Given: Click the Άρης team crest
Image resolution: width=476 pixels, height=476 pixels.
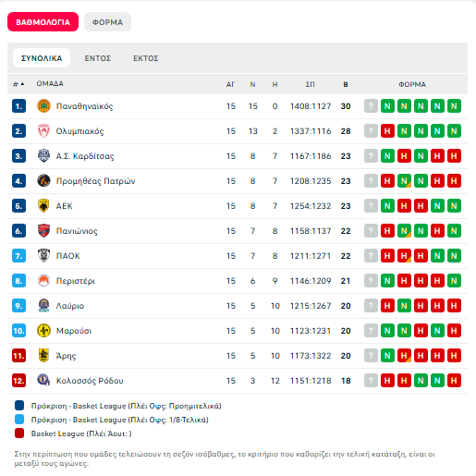Looking at the screenshot, I should pos(43,356).
